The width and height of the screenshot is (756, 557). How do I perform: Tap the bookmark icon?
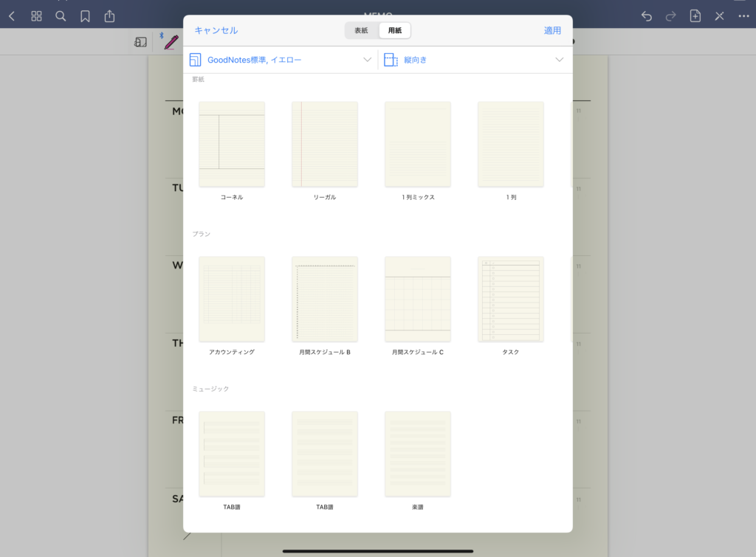(x=85, y=15)
